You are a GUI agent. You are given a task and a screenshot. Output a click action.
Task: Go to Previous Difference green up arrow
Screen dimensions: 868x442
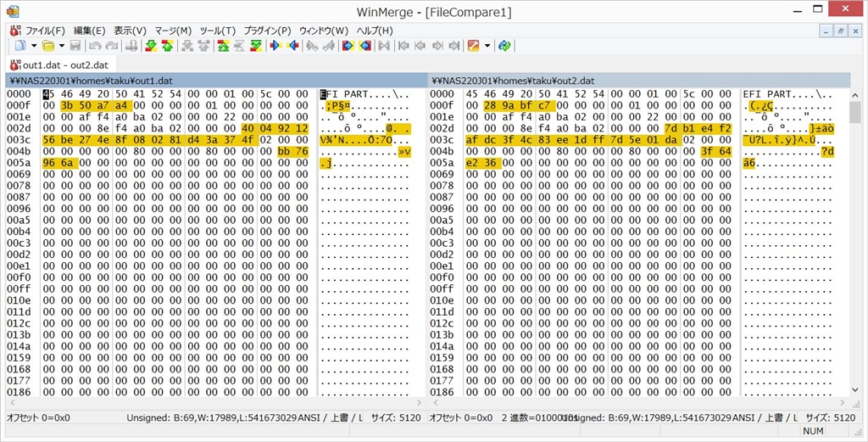coord(167,46)
